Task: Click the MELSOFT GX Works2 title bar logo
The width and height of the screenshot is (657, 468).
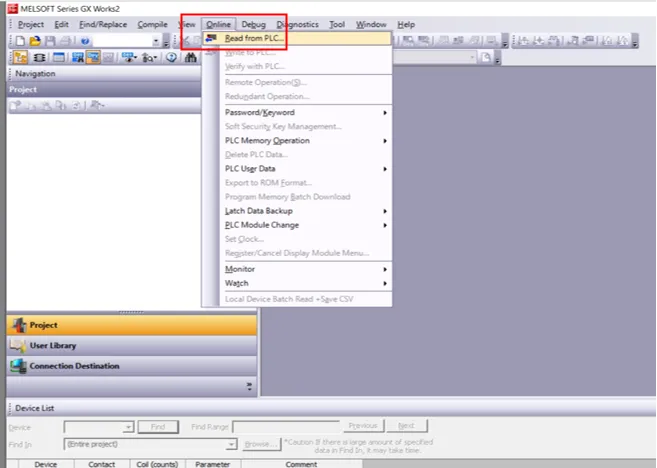Action: tap(13, 8)
